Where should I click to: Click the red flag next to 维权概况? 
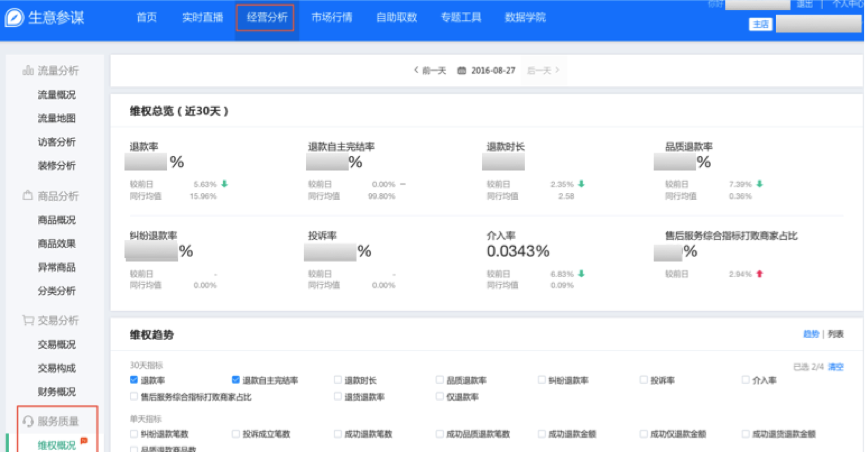coord(84,440)
